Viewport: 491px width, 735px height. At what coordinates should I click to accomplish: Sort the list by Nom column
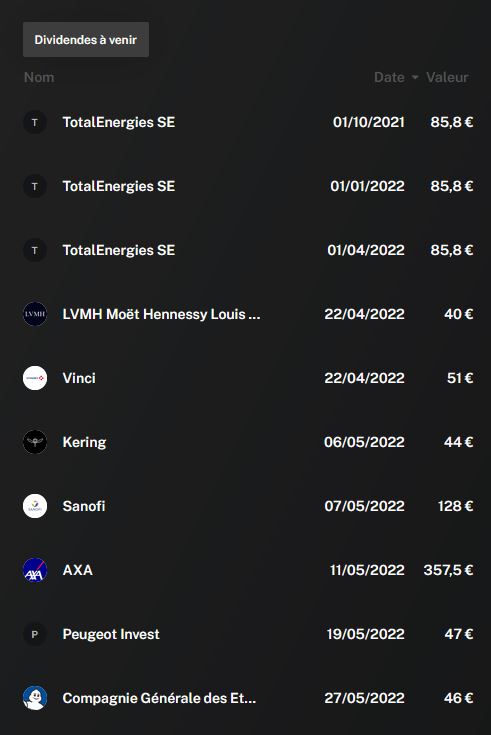(39, 77)
